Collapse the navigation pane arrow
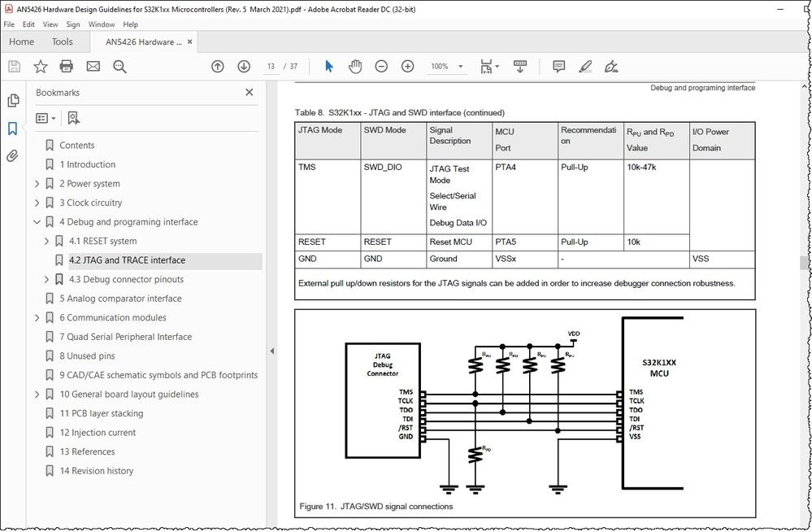Screen dimensions: 812x532 click(x=271, y=351)
